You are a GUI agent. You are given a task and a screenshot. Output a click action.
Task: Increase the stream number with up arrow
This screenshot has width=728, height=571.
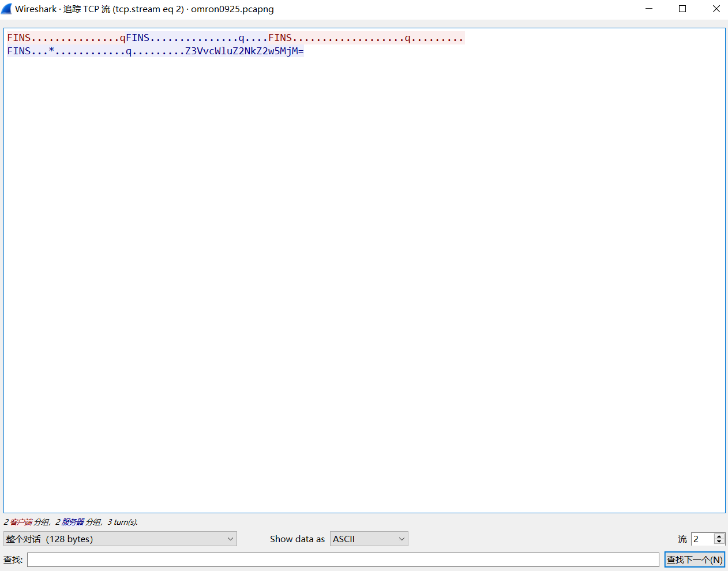[x=719, y=536]
